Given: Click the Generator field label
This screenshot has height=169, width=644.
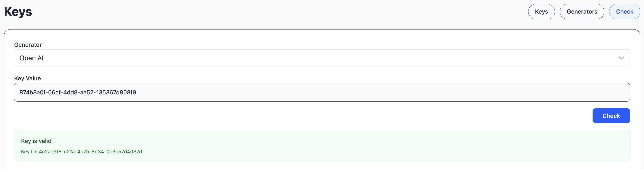Looking at the screenshot, I should (28, 45).
